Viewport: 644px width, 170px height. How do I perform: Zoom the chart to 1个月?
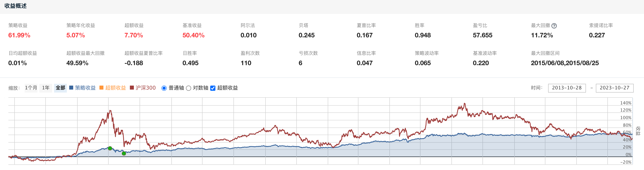(31, 88)
